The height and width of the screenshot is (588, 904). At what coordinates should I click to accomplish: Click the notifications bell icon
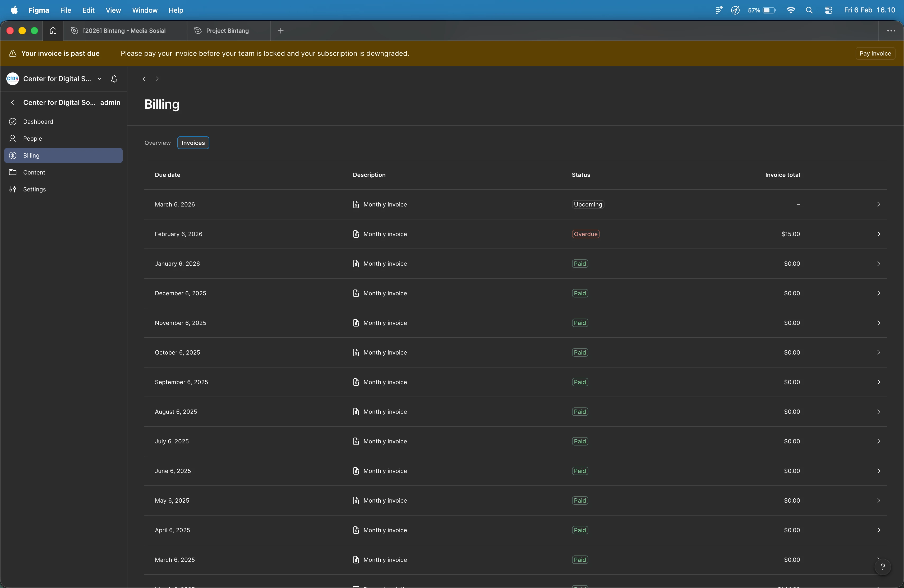coord(114,79)
